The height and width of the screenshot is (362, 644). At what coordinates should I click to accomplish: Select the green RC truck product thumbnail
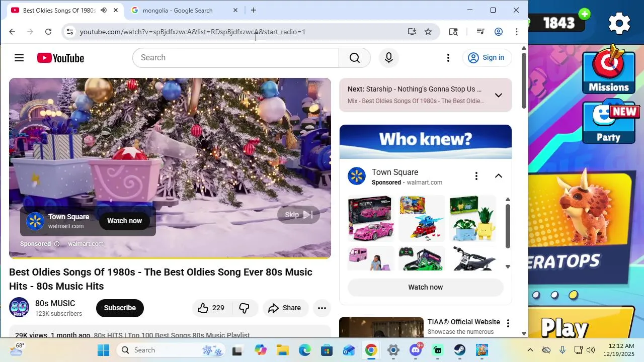pyautogui.click(x=422, y=258)
